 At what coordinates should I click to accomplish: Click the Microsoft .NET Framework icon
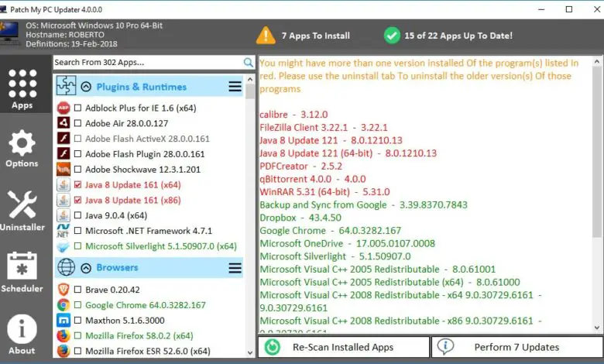[x=63, y=231]
